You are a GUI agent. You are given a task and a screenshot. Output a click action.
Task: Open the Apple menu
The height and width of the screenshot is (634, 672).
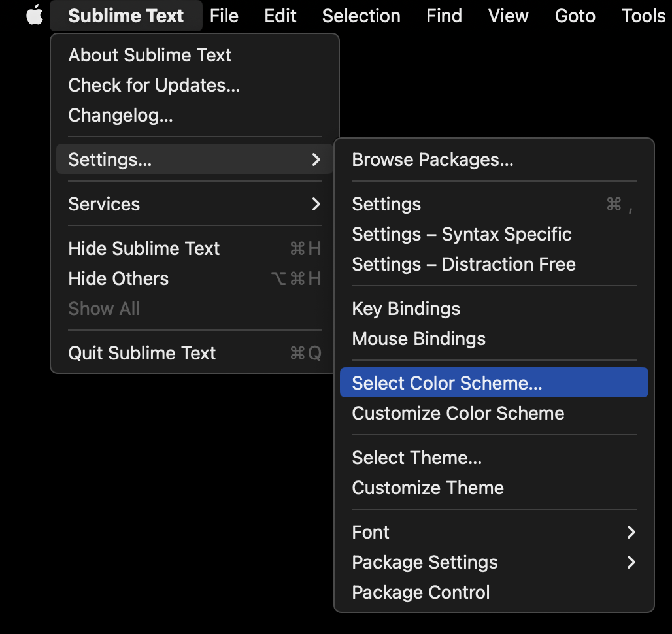(x=34, y=16)
